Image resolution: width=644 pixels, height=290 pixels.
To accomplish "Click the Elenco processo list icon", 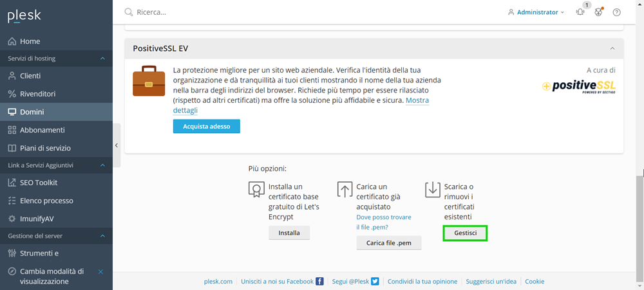I will 12,201.
